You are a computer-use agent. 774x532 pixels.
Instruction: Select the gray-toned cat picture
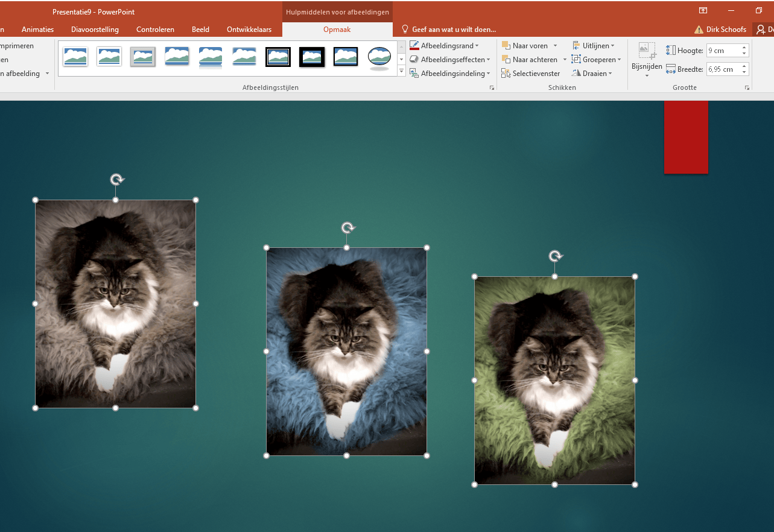point(115,304)
